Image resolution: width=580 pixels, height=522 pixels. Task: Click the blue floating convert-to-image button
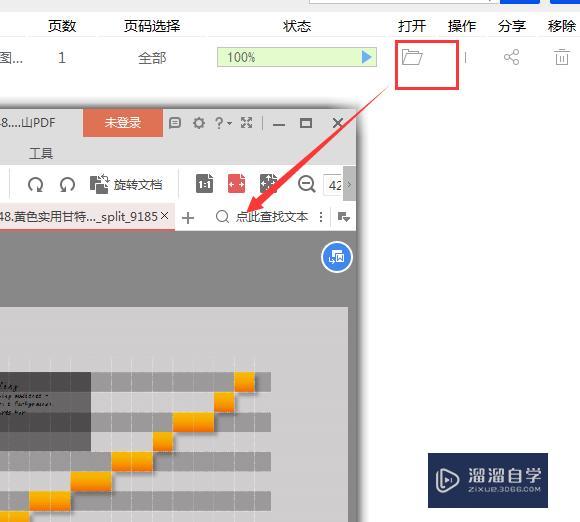pos(337,257)
